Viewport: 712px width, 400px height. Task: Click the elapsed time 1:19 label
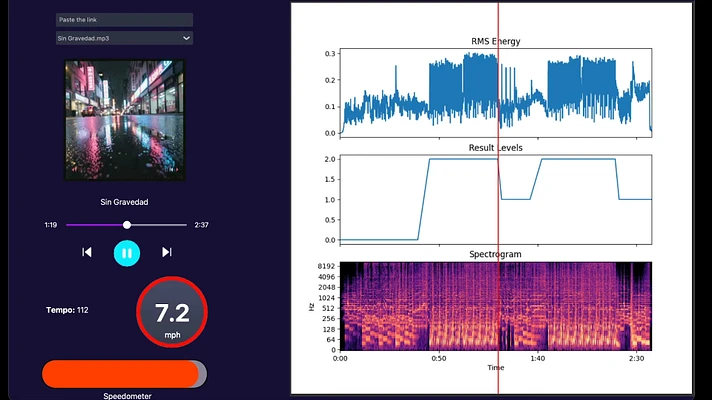(x=51, y=225)
